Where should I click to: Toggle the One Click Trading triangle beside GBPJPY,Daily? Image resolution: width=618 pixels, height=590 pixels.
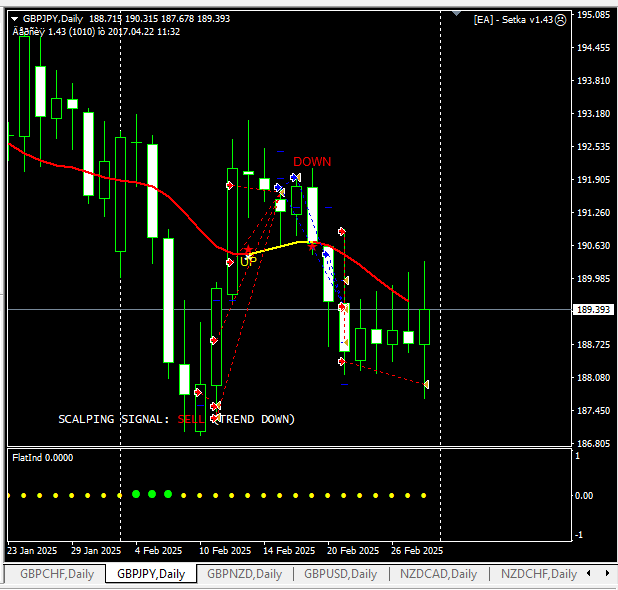[x=15, y=19]
